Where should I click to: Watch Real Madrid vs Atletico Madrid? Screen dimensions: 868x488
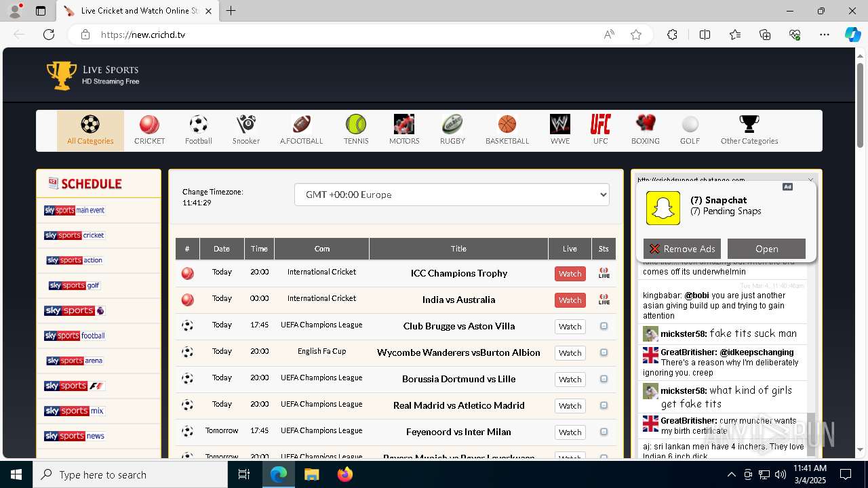point(570,406)
